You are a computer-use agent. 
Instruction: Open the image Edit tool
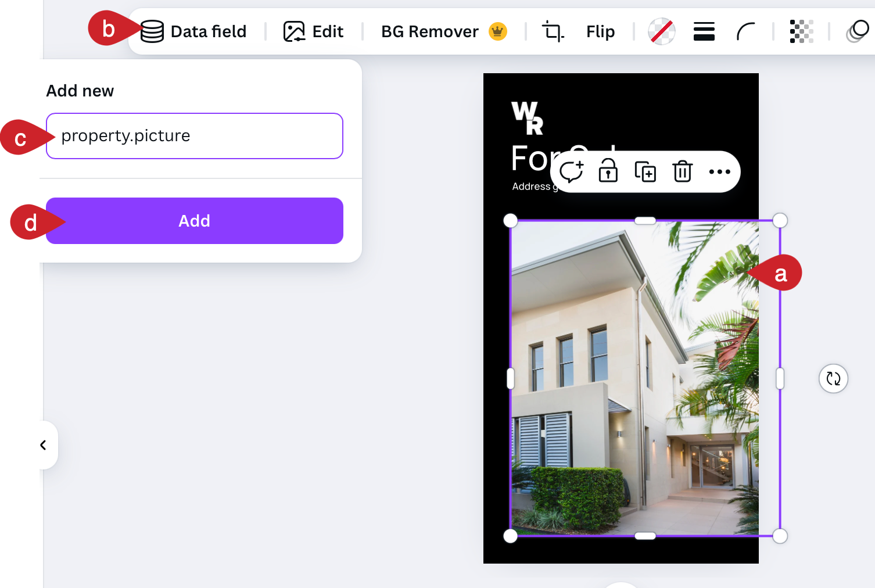(314, 31)
